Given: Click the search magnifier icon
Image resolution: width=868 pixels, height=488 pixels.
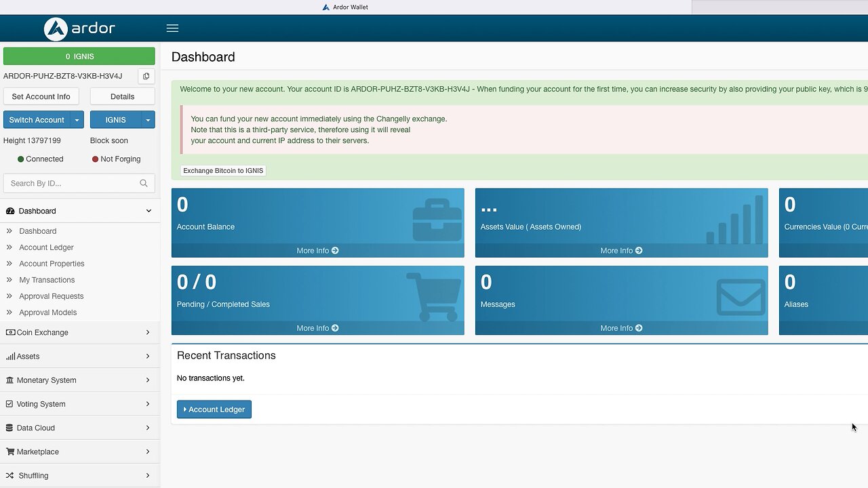Looking at the screenshot, I should tap(144, 183).
